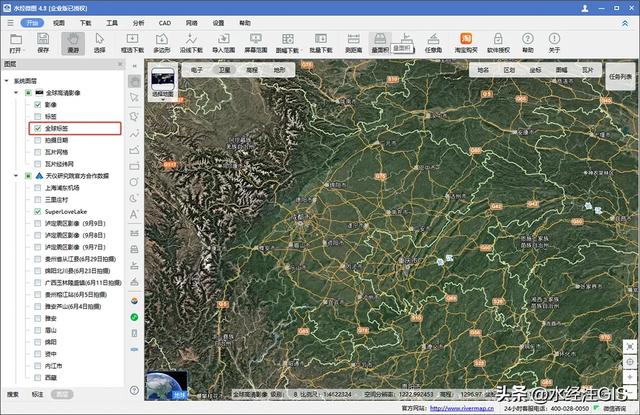Click the 选择地图 map thumbnail
This screenshot has height=415, width=640.
(162, 80)
